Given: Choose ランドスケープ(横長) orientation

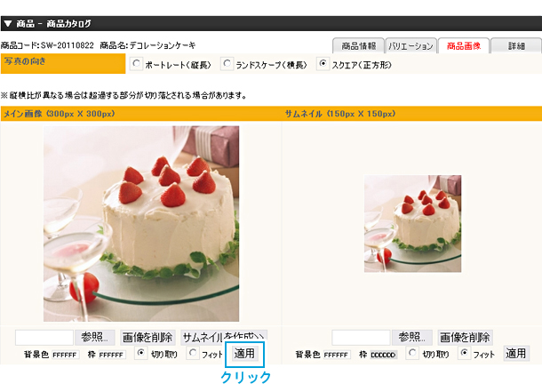Looking at the screenshot, I should click(x=227, y=64).
